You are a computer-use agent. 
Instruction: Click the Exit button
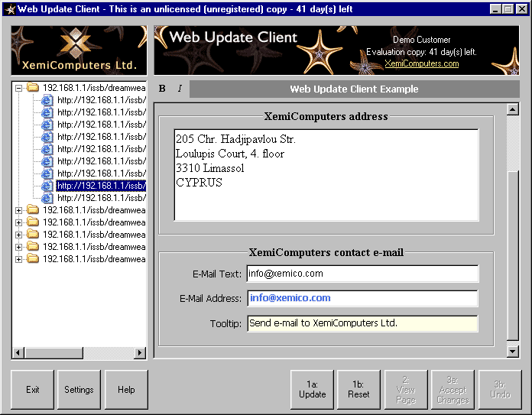(x=33, y=390)
